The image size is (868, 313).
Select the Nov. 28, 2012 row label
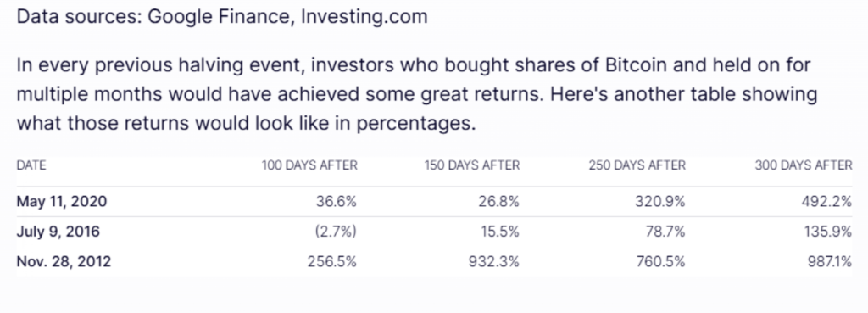(64, 261)
